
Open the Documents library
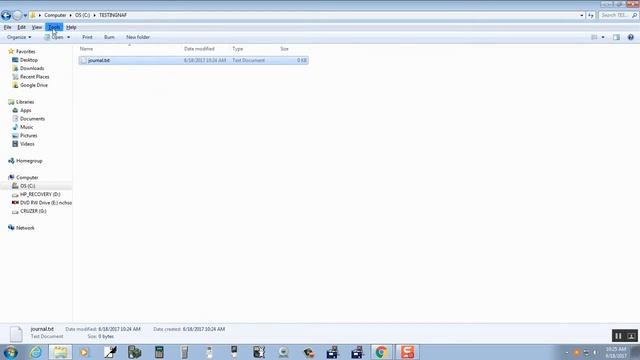pyautogui.click(x=29, y=119)
